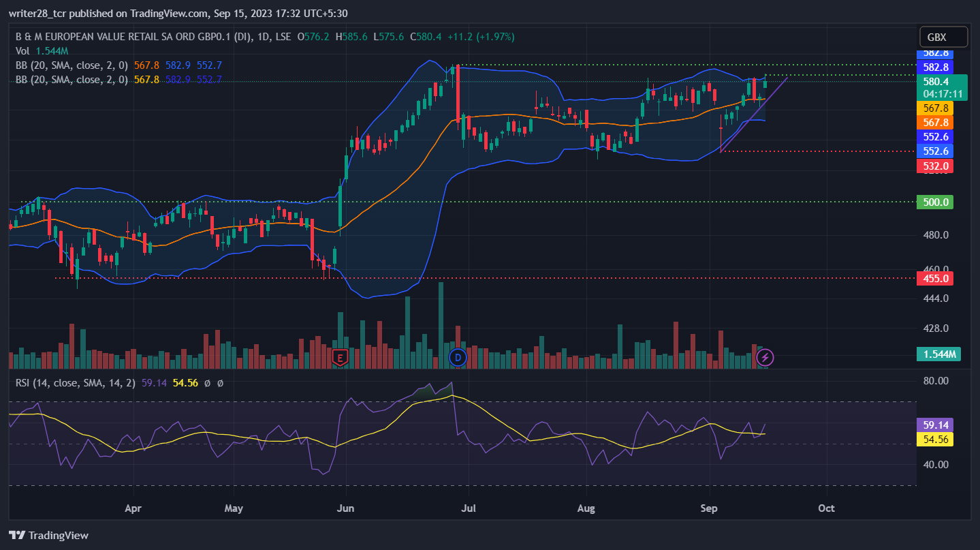
Task: Click the purple lightning bolt marker
Action: coord(765,356)
